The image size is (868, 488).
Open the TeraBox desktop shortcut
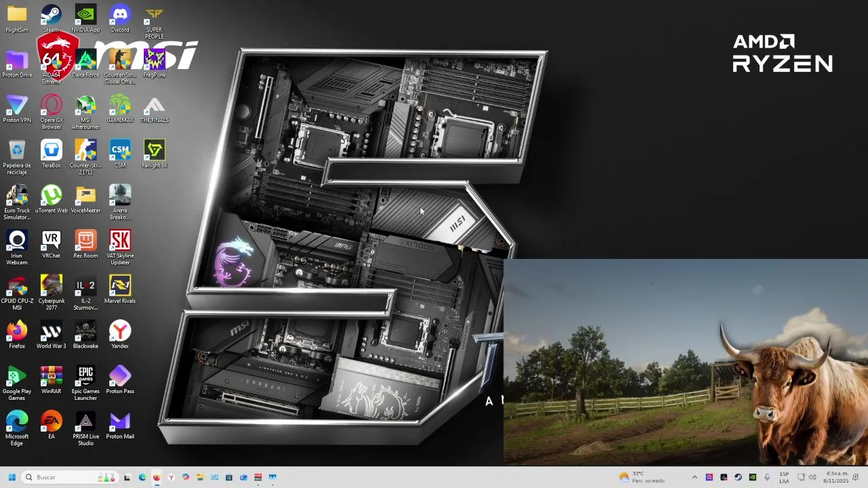point(52,155)
